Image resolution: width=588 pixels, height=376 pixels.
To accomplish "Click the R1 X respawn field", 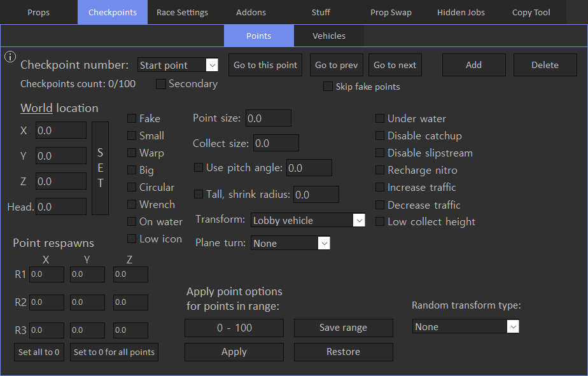I will 47,274.
